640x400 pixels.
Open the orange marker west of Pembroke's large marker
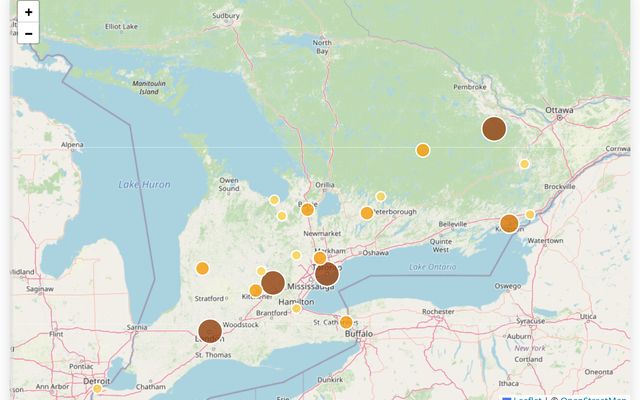point(423,150)
